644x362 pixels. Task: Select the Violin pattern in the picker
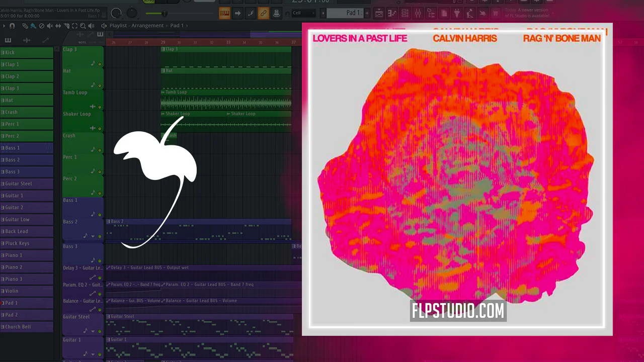27,291
